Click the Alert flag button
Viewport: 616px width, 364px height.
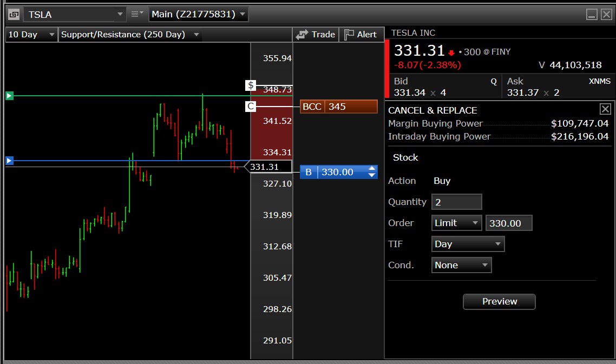coord(361,35)
